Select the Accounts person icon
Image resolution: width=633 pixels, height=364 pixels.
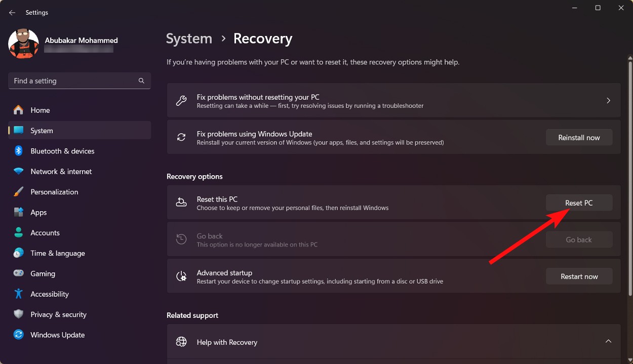point(18,233)
